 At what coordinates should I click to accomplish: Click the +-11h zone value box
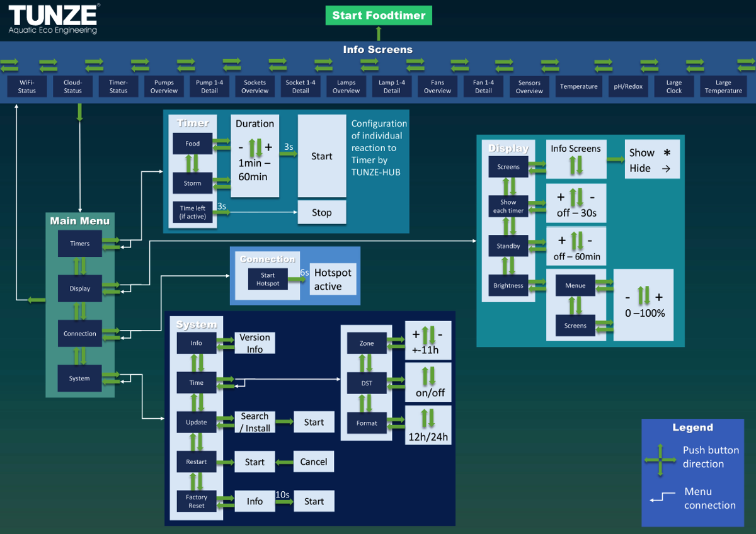tap(428, 341)
